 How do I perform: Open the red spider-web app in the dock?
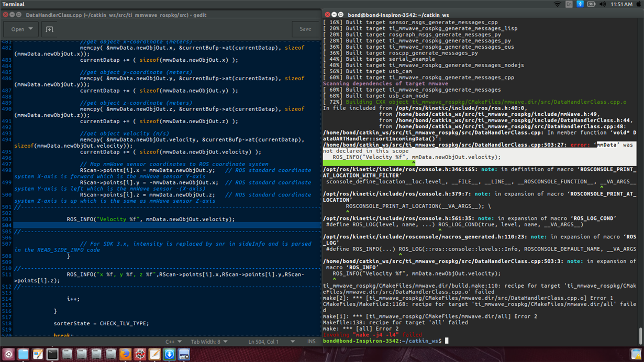click(x=140, y=354)
